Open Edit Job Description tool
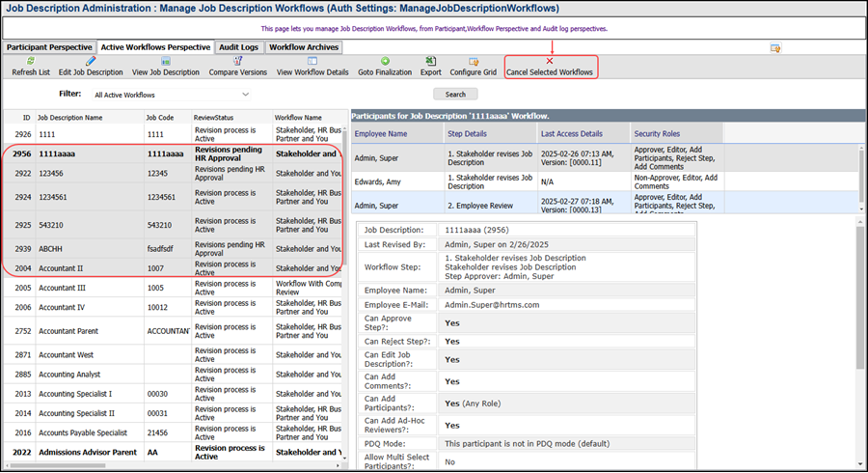The height and width of the screenshot is (473, 868). 91,67
